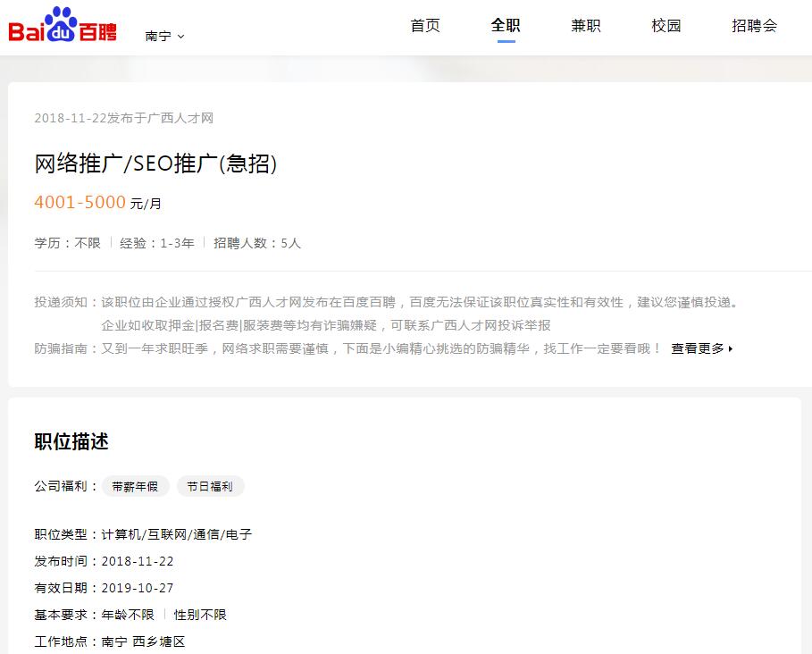Go to the 首页 tab
Screen dimensions: 812x654
click(425, 26)
